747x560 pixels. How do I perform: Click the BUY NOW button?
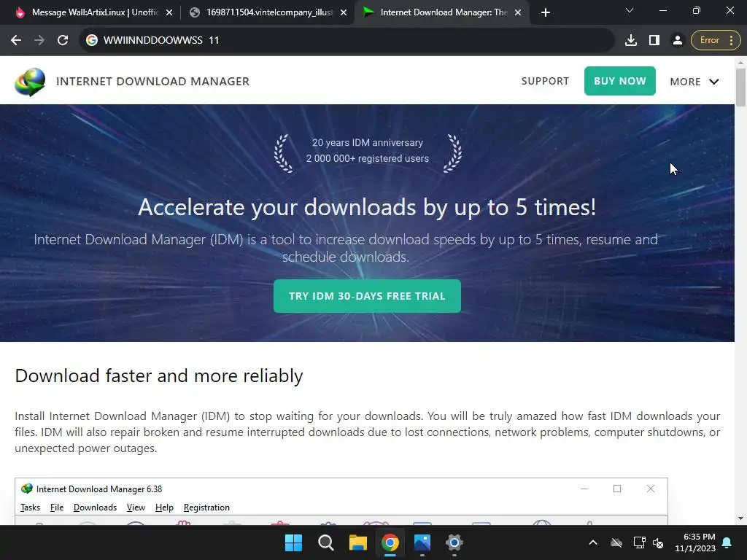click(x=620, y=81)
